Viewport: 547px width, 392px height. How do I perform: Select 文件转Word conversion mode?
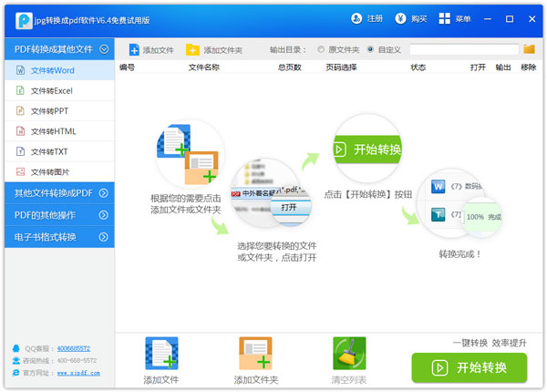coord(59,70)
